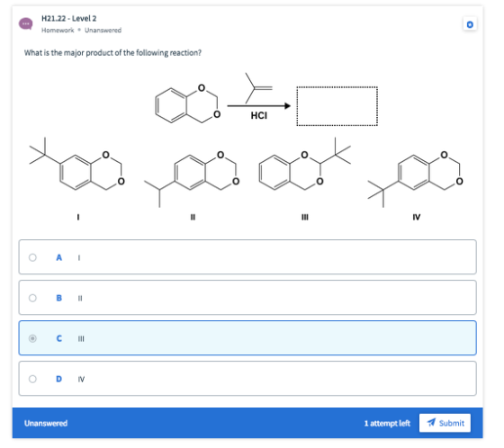Click the HCl reagent label
The width and height of the screenshot is (504, 448).
259,115
